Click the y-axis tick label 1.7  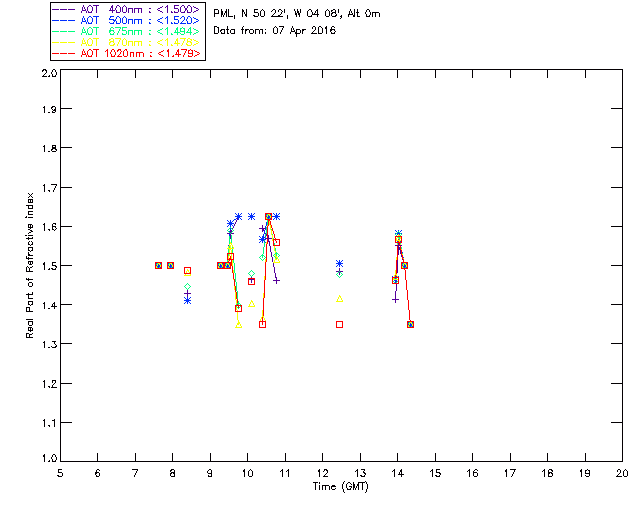49,188
